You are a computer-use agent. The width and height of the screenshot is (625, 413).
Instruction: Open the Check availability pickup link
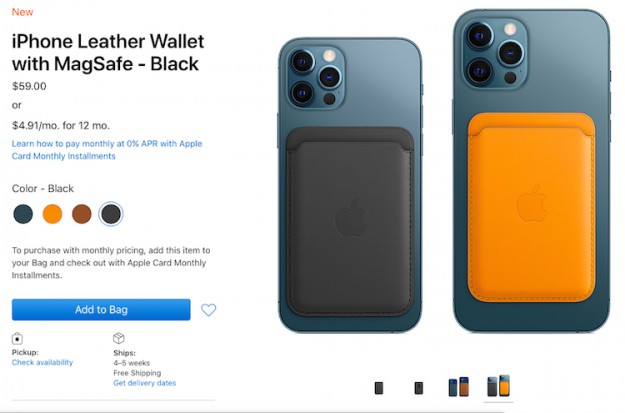(42, 362)
